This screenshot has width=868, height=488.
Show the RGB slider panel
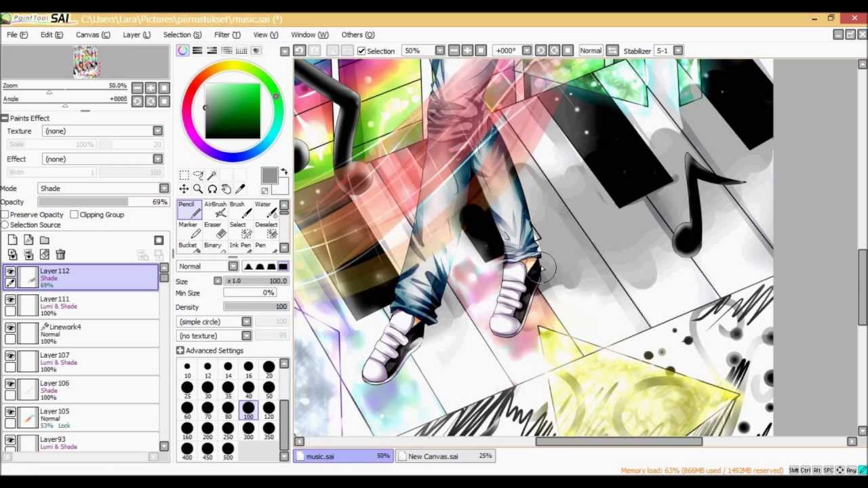tap(197, 51)
